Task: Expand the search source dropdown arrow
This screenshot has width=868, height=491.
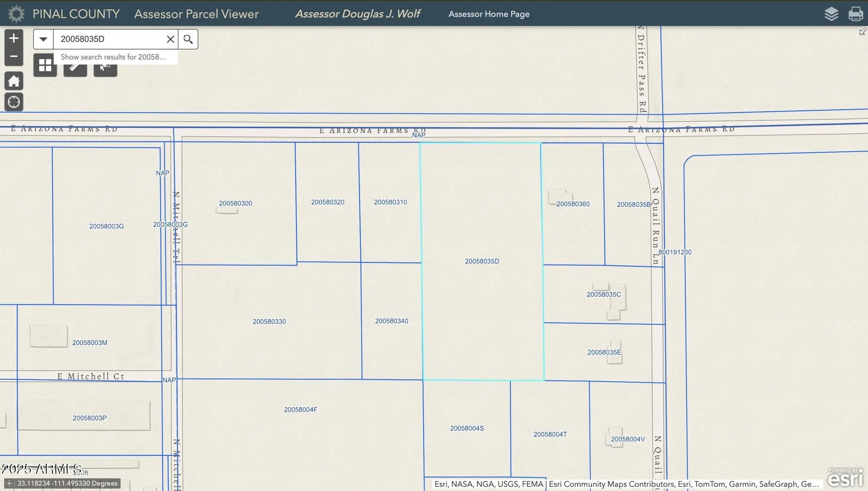Action: pyautogui.click(x=43, y=39)
